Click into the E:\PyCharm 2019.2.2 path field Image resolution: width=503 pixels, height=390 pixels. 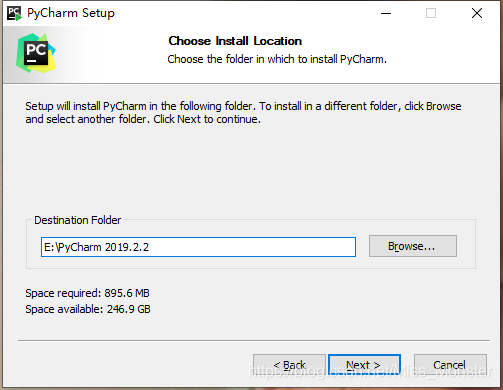point(198,247)
